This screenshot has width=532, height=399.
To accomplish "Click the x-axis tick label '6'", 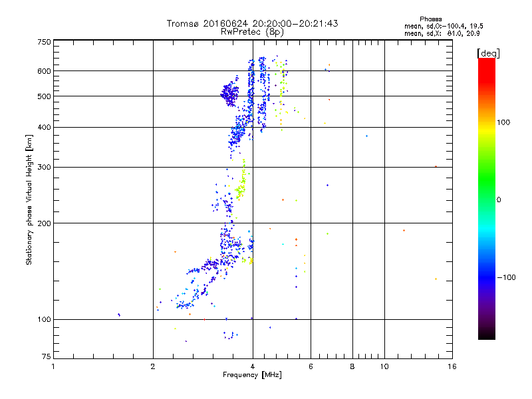I will (x=311, y=366).
